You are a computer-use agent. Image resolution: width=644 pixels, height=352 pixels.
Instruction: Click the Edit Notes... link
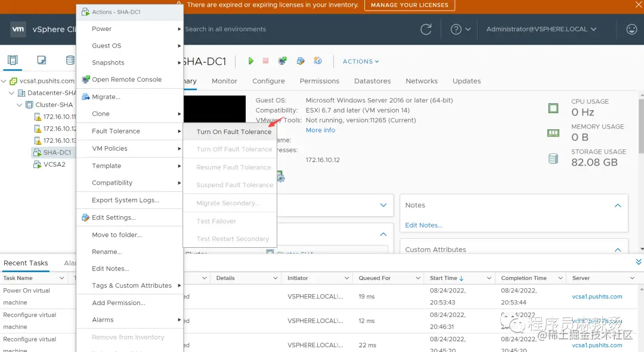point(423,225)
